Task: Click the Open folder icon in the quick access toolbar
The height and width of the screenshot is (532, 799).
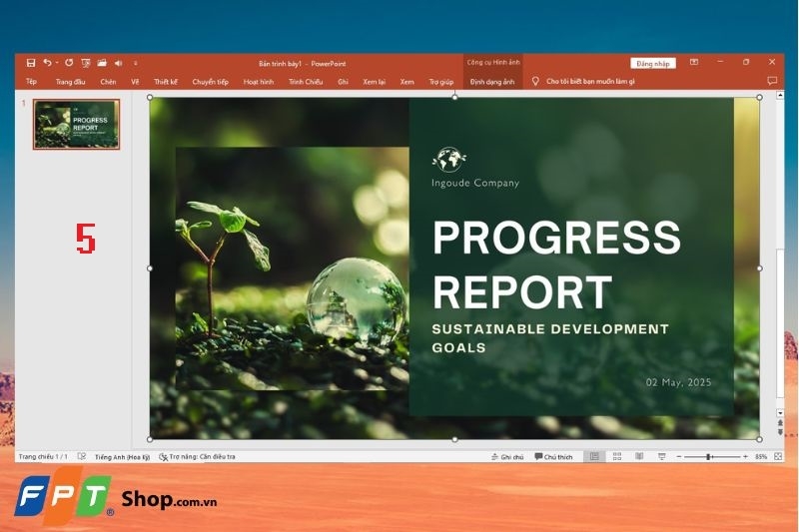Action: tap(102, 63)
